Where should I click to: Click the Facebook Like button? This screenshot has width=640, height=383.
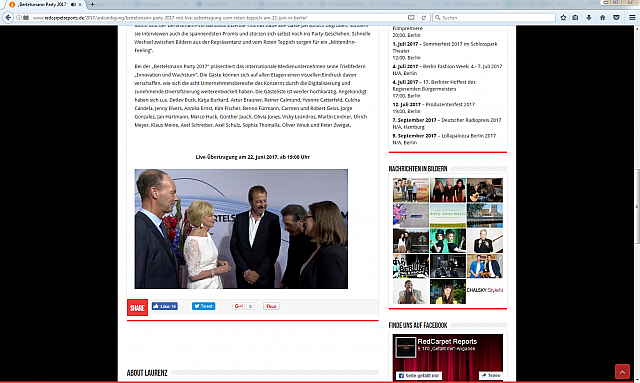click(165, 306)
